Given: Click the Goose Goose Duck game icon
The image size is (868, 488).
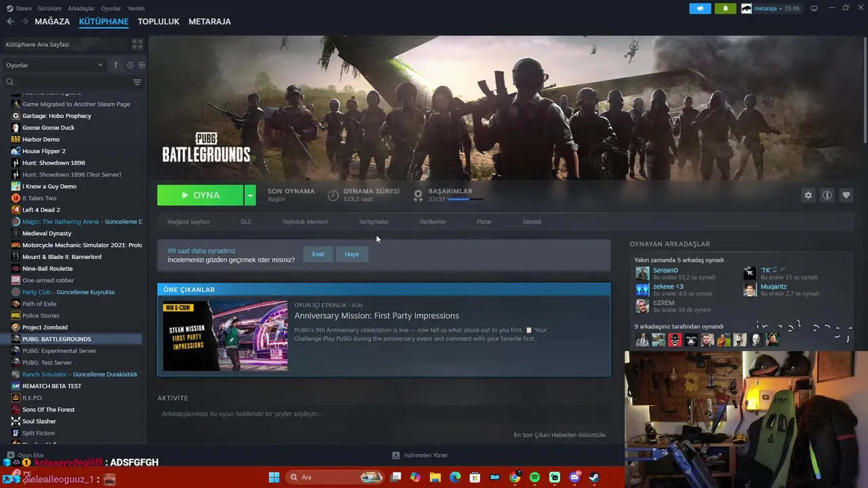Looking at the screenshot, I should click(x=16, y=127).
